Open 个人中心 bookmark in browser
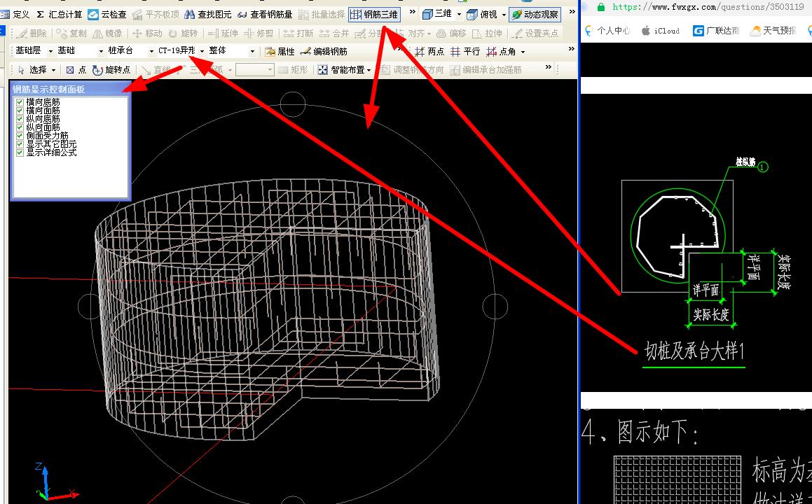The height and width of the screenshot is (504, 812). [x=607, y=31]
